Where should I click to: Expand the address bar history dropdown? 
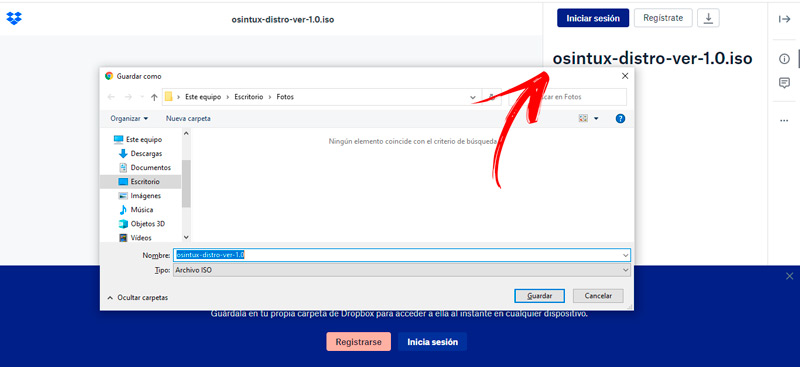pos(473,97)
